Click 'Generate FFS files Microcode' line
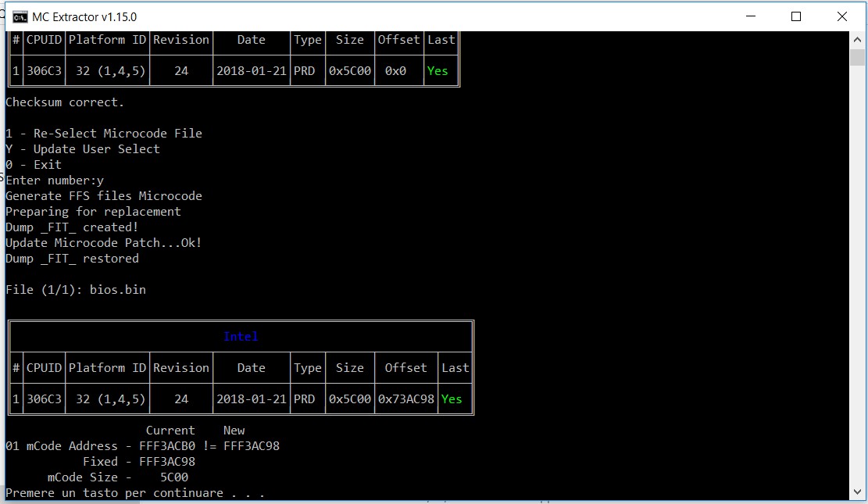Viewport: 868px width, 504px height. tap(103, 196)
